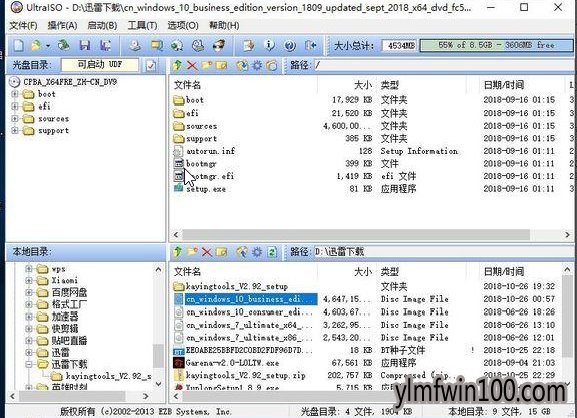Viewport: 577px width, 418px height.
Task: Open the 选项(O) menu
Action: tap(183, 25)
